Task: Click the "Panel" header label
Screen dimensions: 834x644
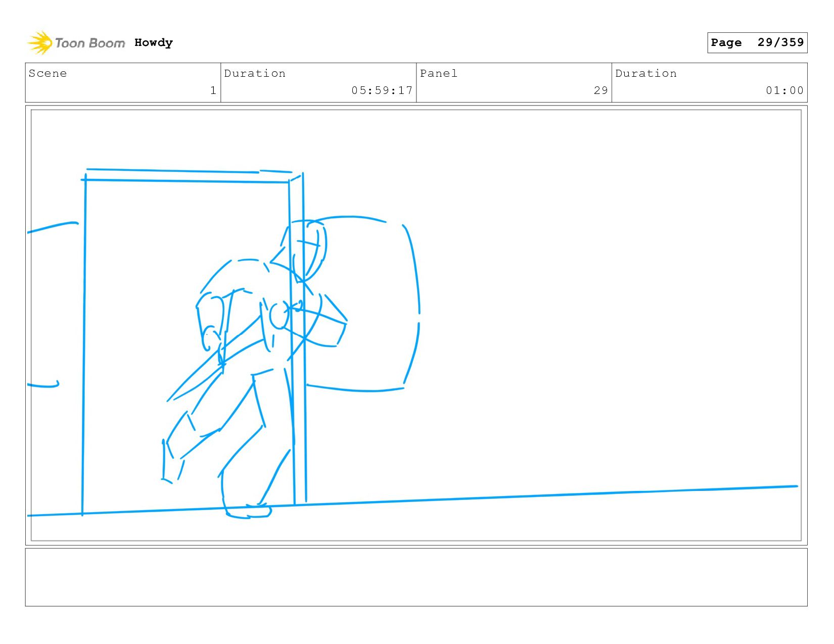Action: pyautogui.click(x=439, y=73)
